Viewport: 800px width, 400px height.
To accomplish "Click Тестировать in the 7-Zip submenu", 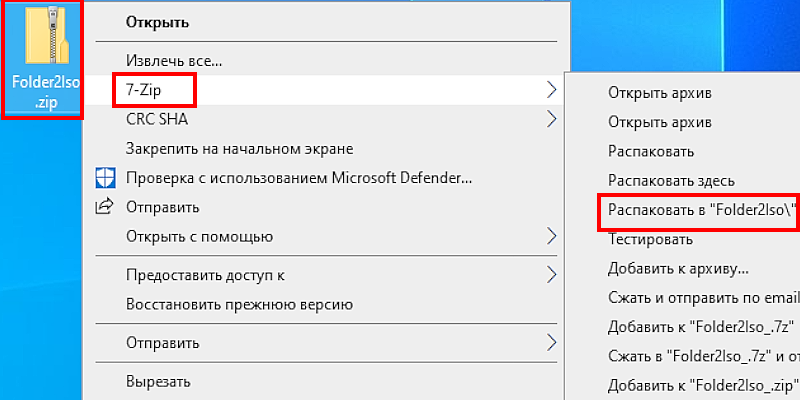I will (x=650, y=239).
